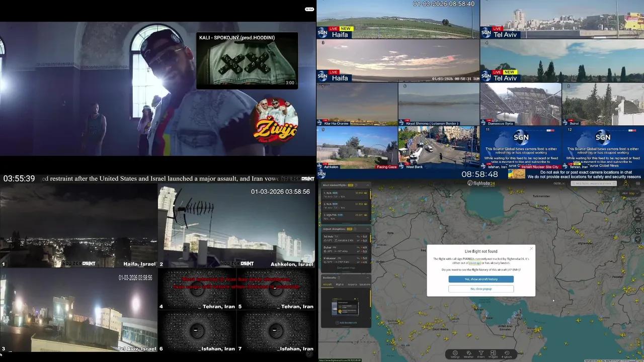Viewport: 644px width, 362px height.
Task: Click the video overlay badge top right
Action: tap(309, 9)
